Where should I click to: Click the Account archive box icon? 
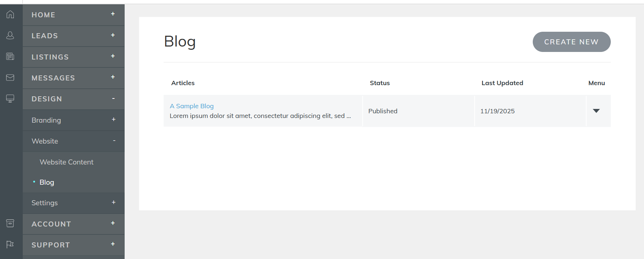tap(10, 223)
